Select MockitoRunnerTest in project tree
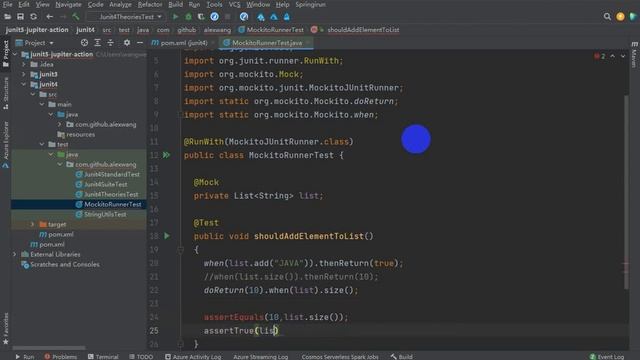Image resolution: width=640 pixels, height=360 pixels. pyautogui.click(x=113, y=204)
